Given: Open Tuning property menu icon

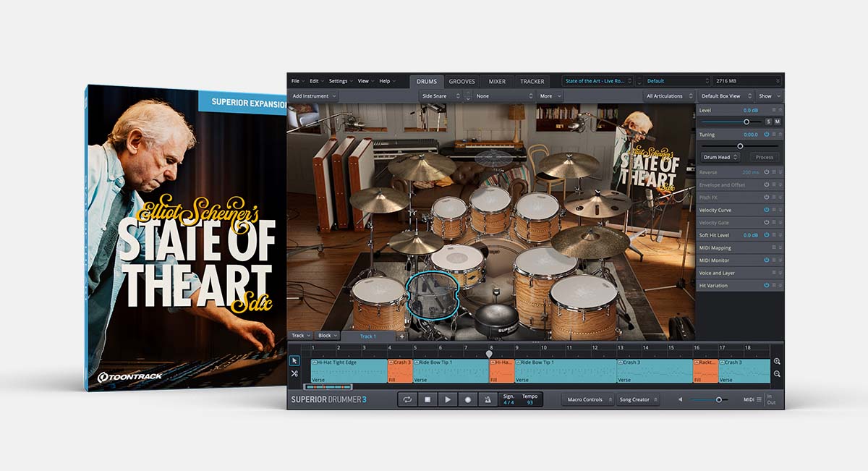Looking at the screenshot, I should tap(774, 134).
